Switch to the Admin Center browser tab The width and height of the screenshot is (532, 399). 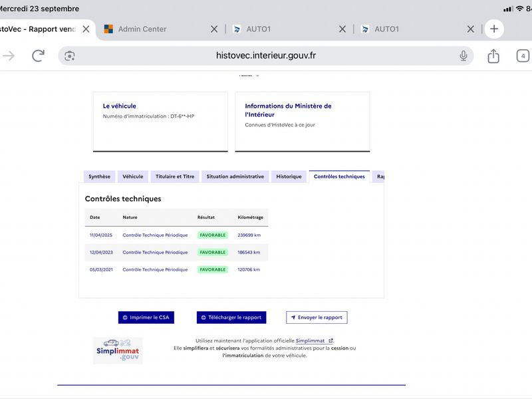click(x=142, y=29)
